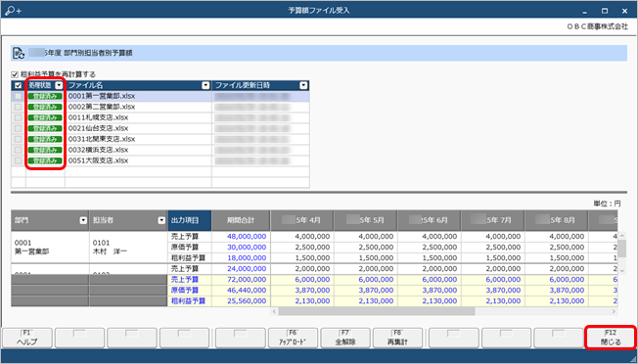Click the 0101 木村 洋一 staff cell
This screenshot has height=364, width=638.
click(x=128, y=248)
